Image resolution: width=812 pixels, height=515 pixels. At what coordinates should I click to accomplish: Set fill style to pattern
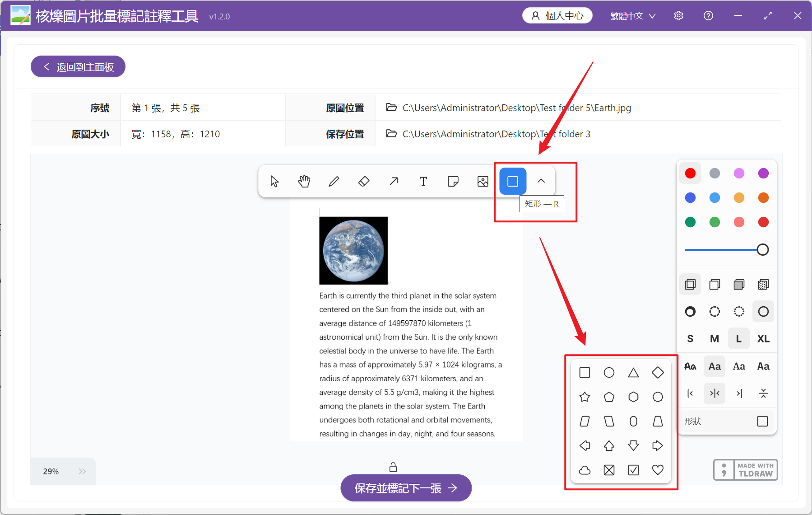point(763,284)
